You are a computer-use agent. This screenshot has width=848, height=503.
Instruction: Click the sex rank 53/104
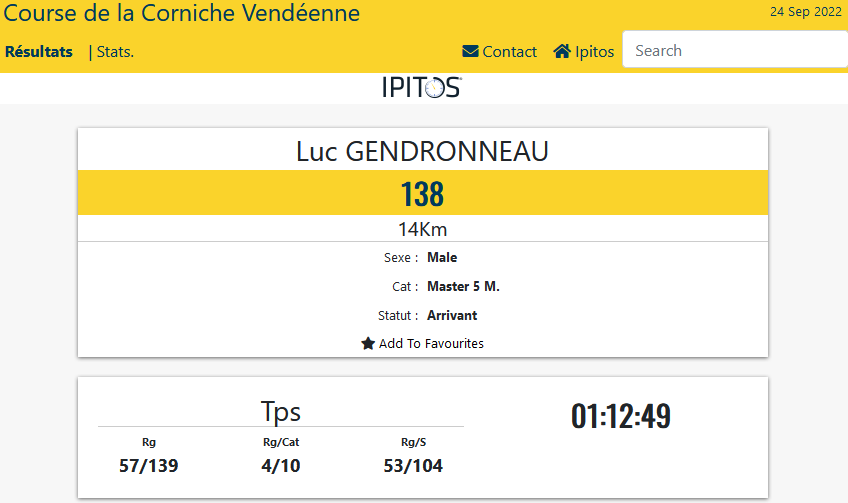click(x=413, y=466)
